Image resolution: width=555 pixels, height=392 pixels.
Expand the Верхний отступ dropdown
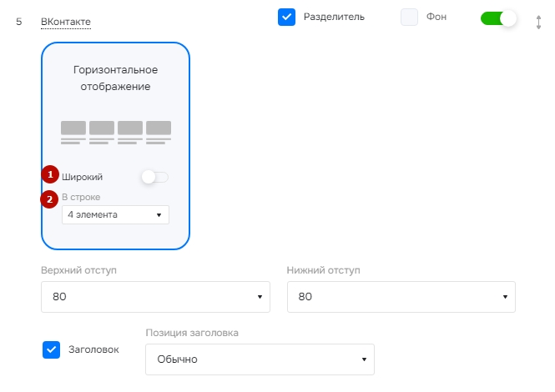click(155, 297)
